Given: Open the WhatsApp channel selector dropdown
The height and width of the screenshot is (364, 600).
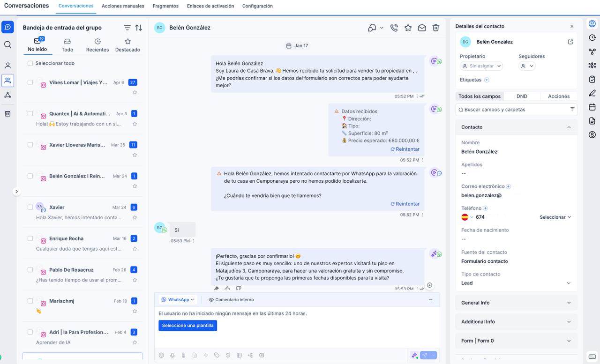Looking at the screenshot, I should click(x=178, y=299).
